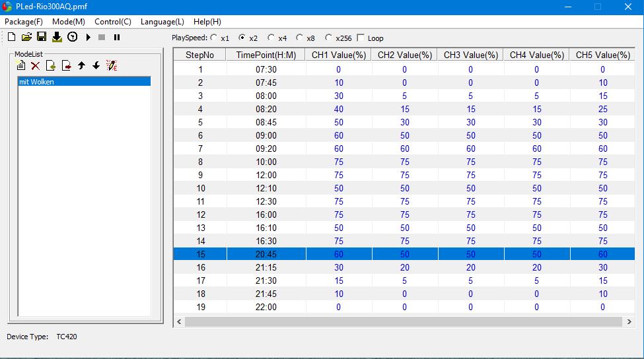Add a new mode in ModeList

[x=20, y=65]
